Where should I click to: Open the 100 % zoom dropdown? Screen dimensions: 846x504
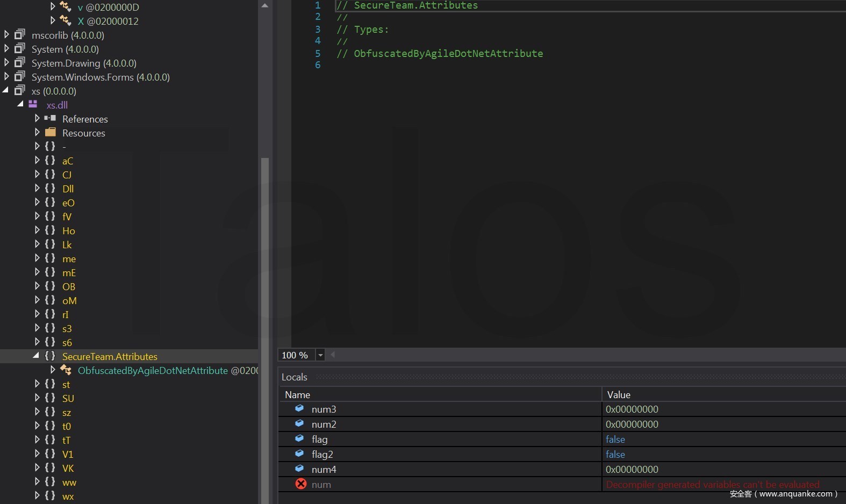(x=320, y=355)
